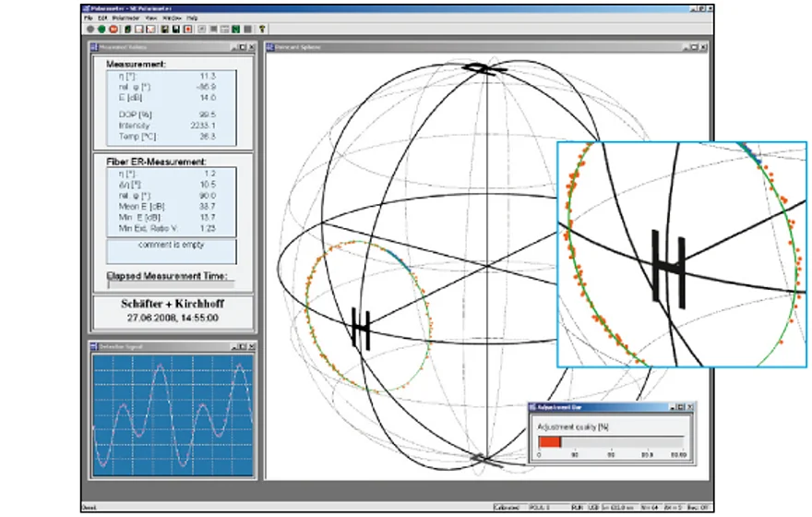The image size is (812, 517).
Task: Click the red record square icon
Action: click(x=187, y=29)
